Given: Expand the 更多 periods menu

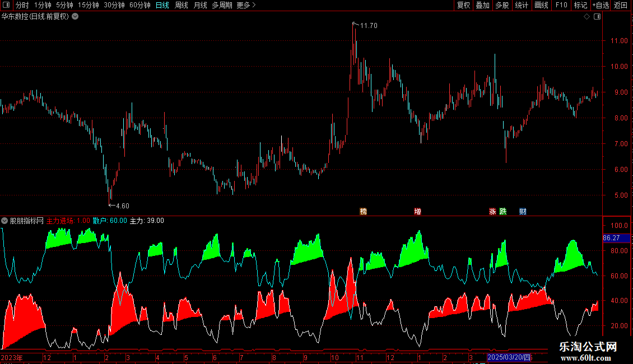Looking at the screenshot, I should click(x=246, y=5).
